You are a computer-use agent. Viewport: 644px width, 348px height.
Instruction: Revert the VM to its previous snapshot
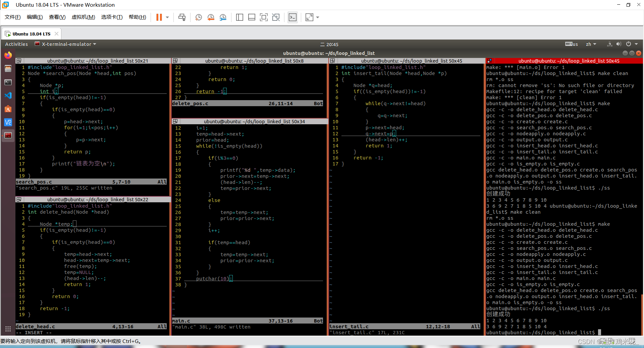[211, 17]
